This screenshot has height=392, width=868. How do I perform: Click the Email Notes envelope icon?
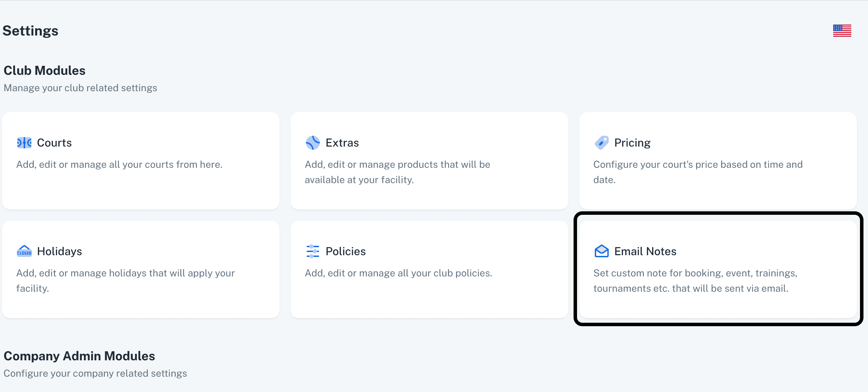tap(601, 251)
